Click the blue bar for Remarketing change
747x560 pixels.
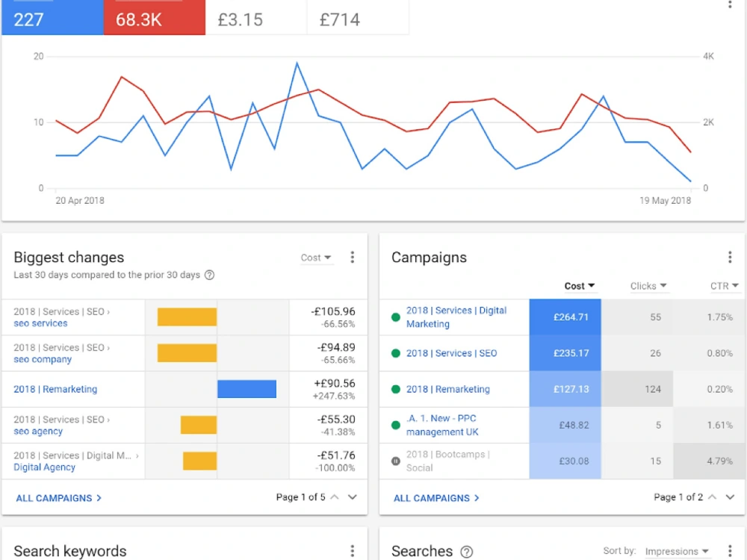tap(247, 389)
